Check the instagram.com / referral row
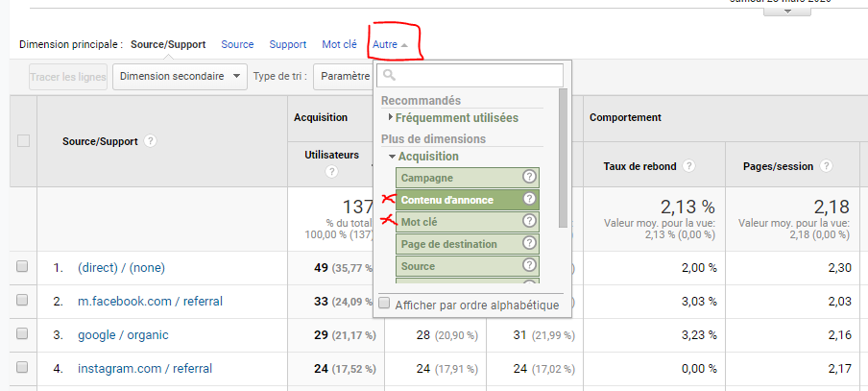This screenshot has height=391, width=868. (x=22, y=367)
